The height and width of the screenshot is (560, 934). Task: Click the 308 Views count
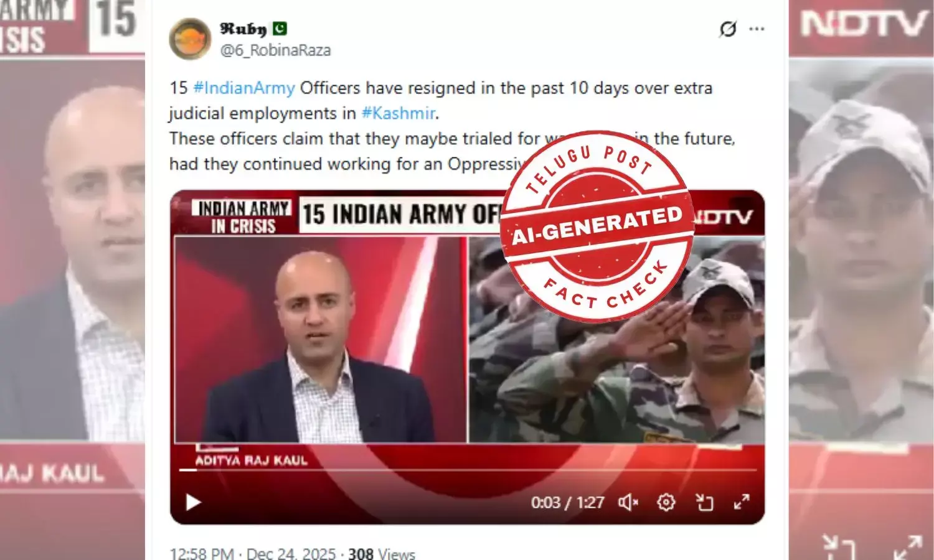tap(381, 553)
